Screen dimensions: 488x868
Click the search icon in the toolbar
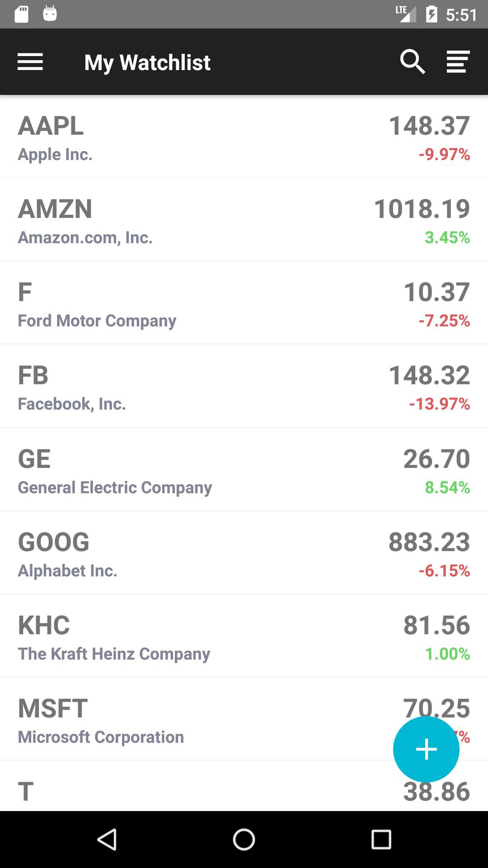[412, 62]
